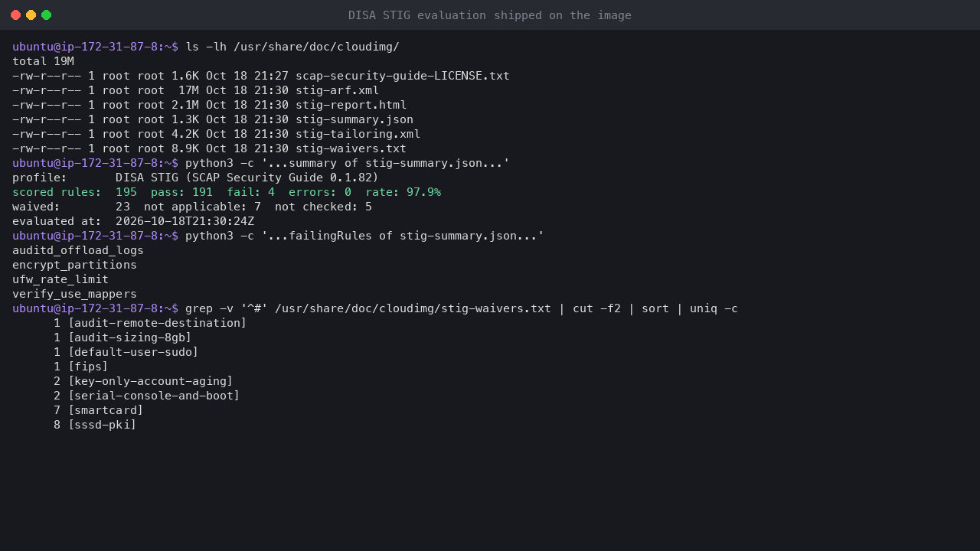Click the green 'pass: 191' value
The width and height of the screenshot is (980, 551).
point(182,192)
